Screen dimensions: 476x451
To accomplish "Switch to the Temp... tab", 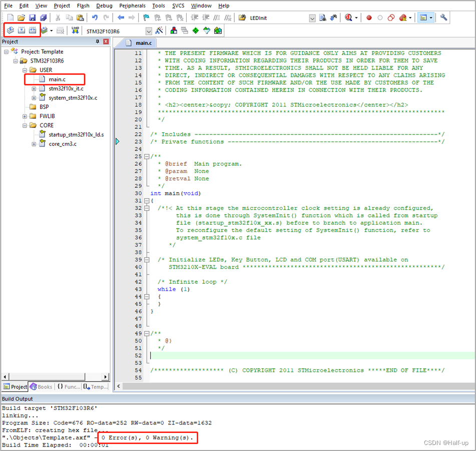I will tap(96, 386).
